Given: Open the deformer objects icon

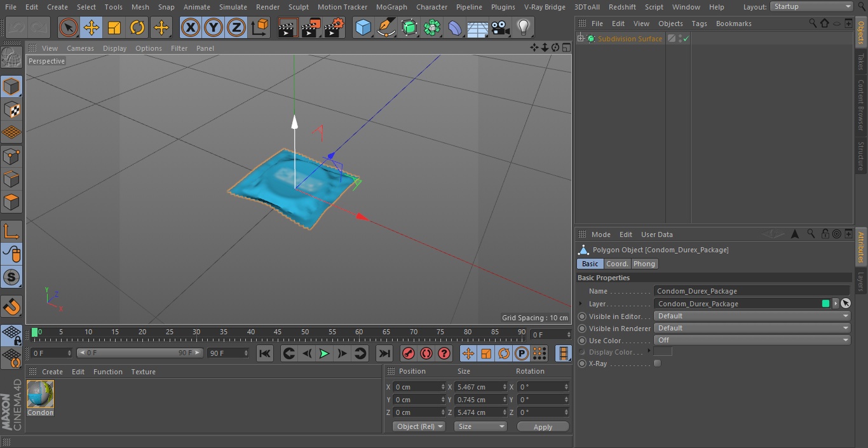Looking at the screenshot, I should pos(455,27).
